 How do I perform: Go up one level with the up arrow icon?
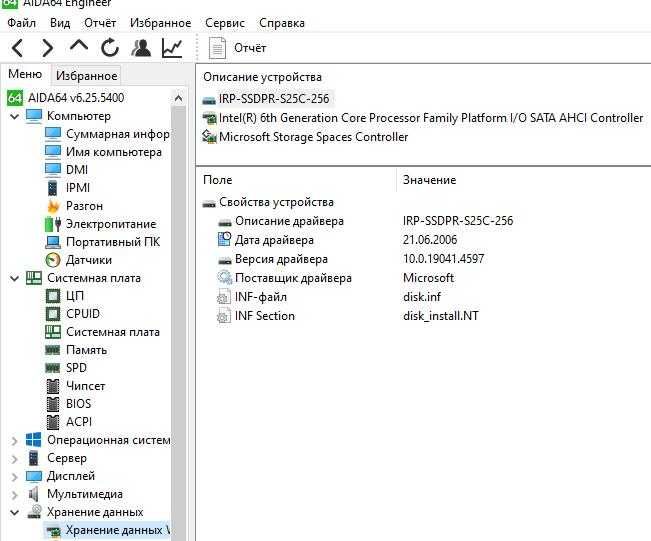click(79, 46)
